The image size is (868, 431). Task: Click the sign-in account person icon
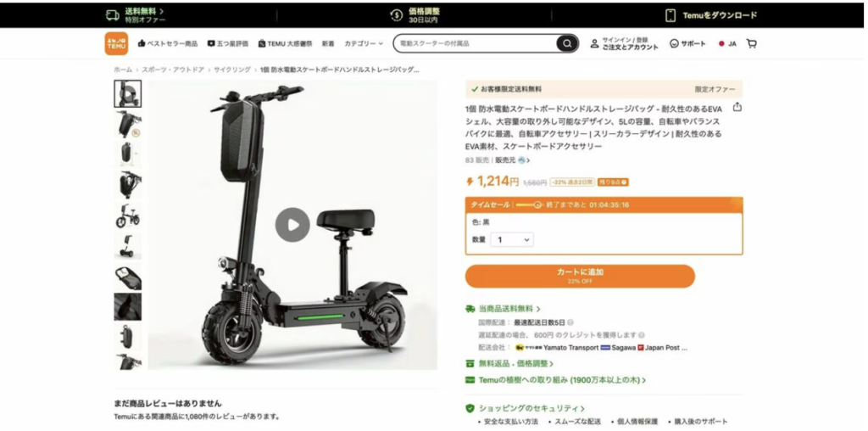pyautogui.click(x=594, y=43)
